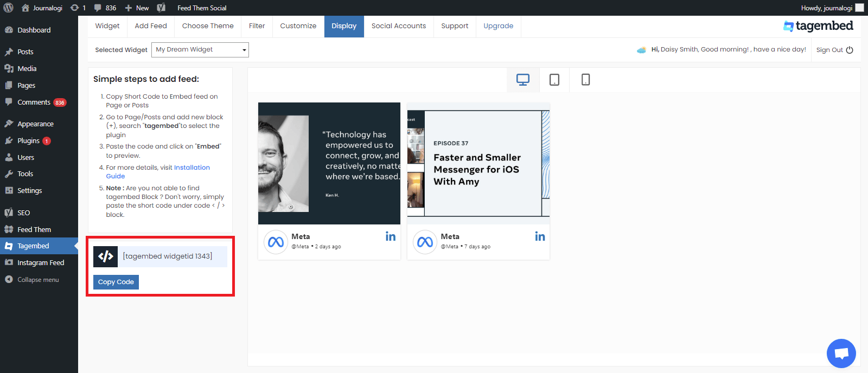Switch to the Add Feed tab

pyautogui.click(x=151, y=26)
